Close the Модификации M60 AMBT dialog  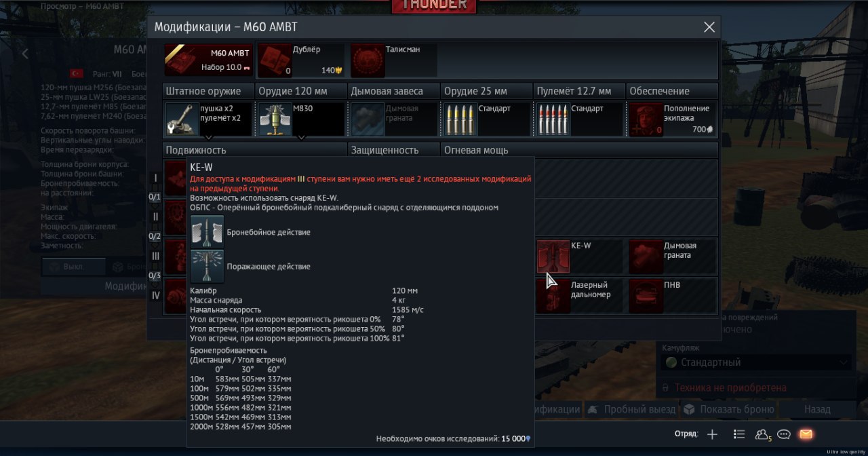709,27
